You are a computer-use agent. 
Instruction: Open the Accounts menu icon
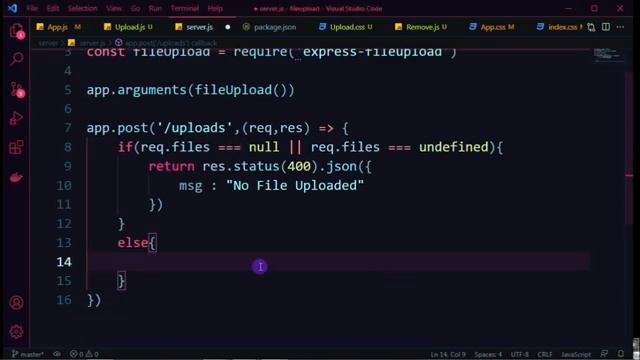point(16,303)
